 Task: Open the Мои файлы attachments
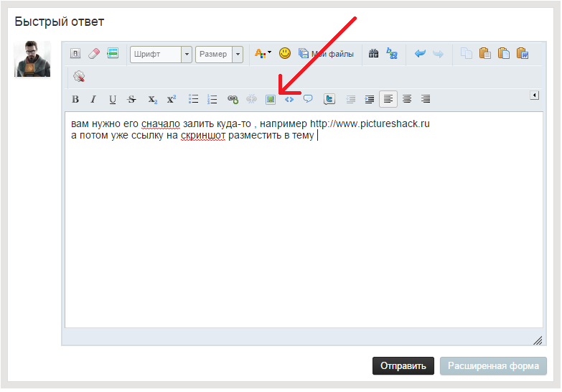pos(326,54)
